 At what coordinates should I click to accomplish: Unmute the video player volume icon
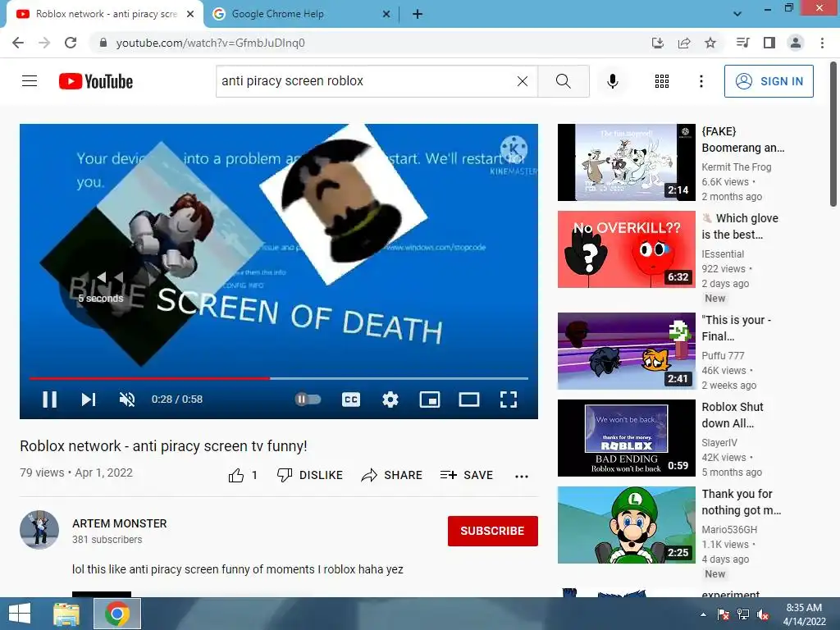[127, 399]
